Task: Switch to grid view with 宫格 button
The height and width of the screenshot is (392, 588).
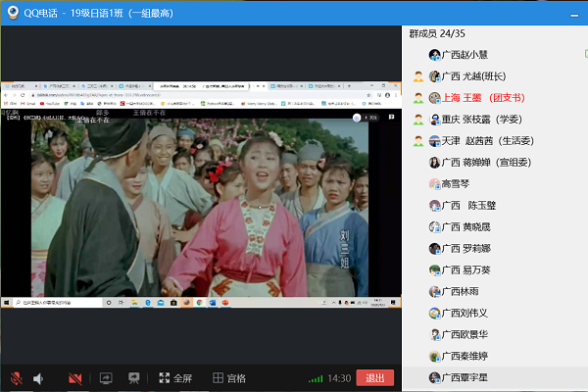Action: (229, 378)
